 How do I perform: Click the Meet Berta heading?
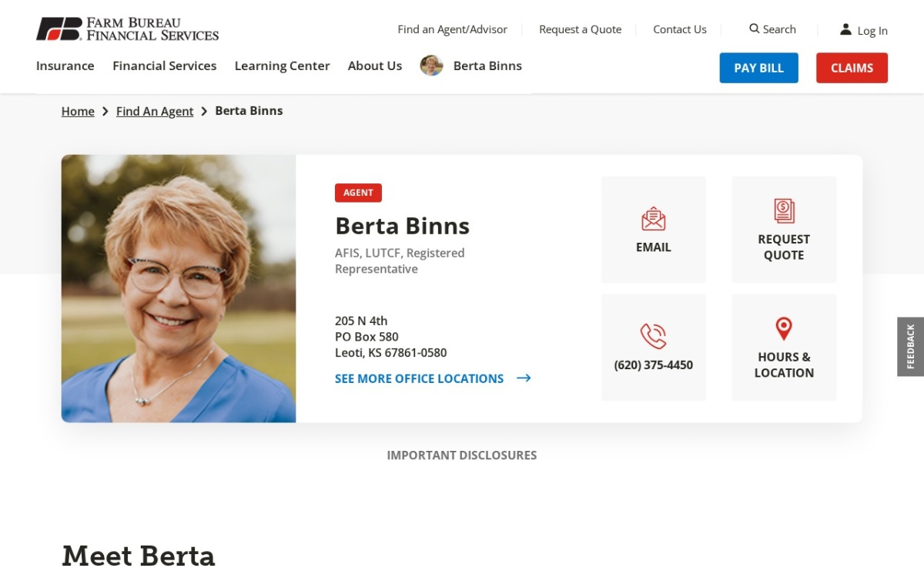point(139,556)
